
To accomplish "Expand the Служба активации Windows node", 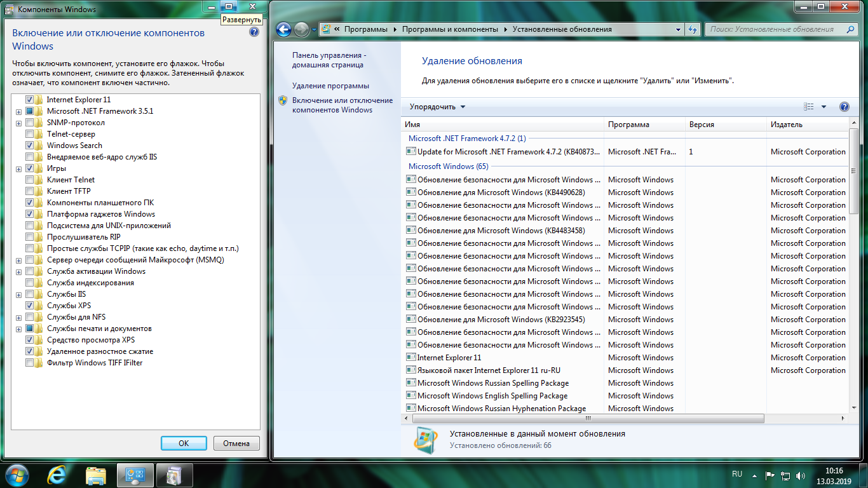I will coord(19,272).
